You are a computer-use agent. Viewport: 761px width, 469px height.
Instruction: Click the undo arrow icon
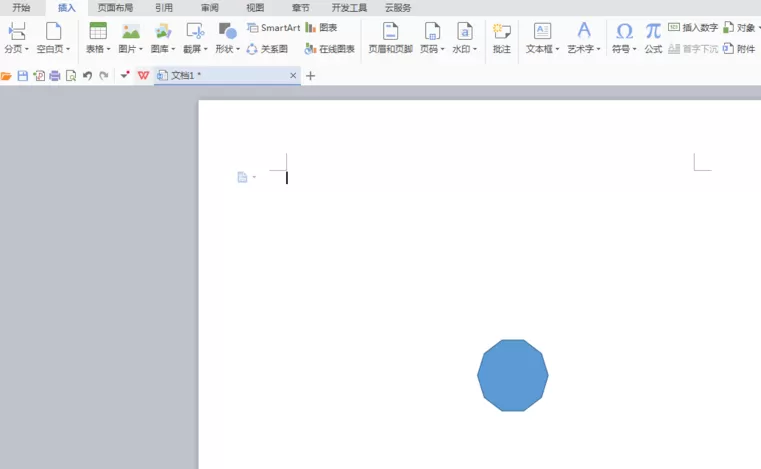(87, 76)
